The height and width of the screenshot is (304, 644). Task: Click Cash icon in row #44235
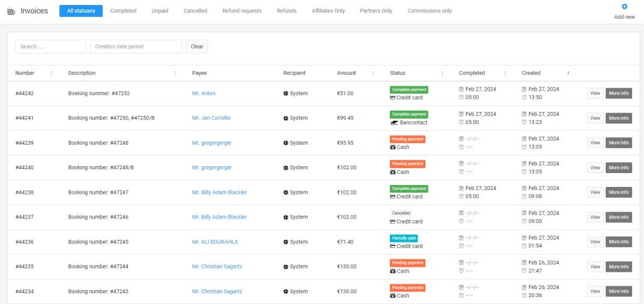392,271
